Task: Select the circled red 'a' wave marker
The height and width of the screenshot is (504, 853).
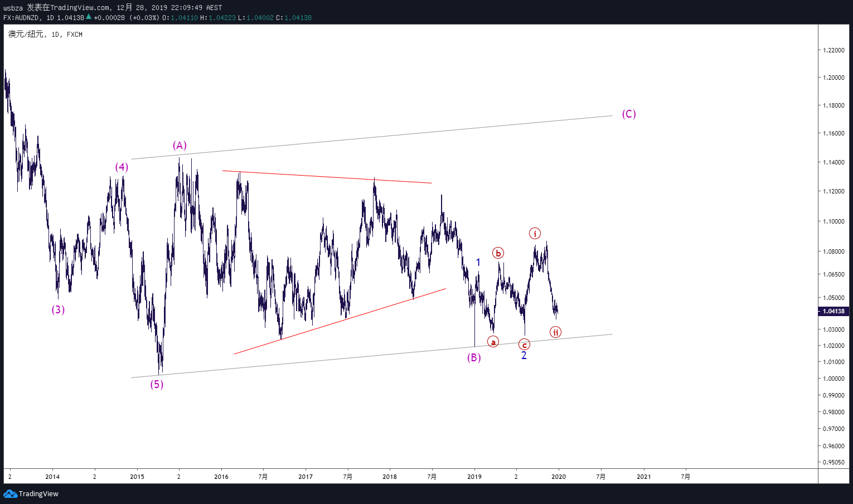Action: tap(493, 342)
